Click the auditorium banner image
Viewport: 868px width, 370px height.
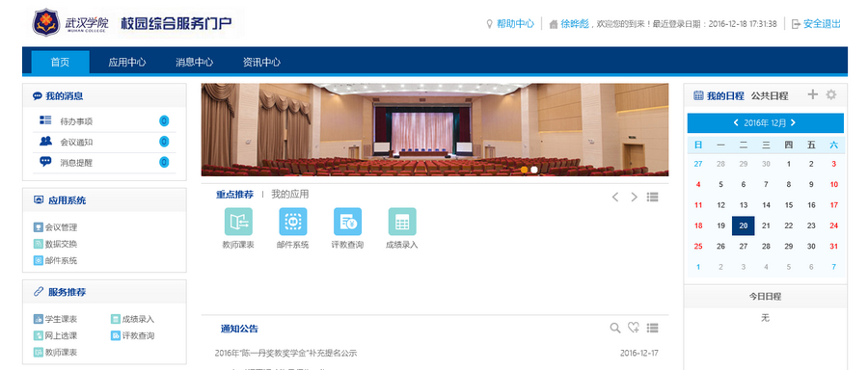[435, 129]
